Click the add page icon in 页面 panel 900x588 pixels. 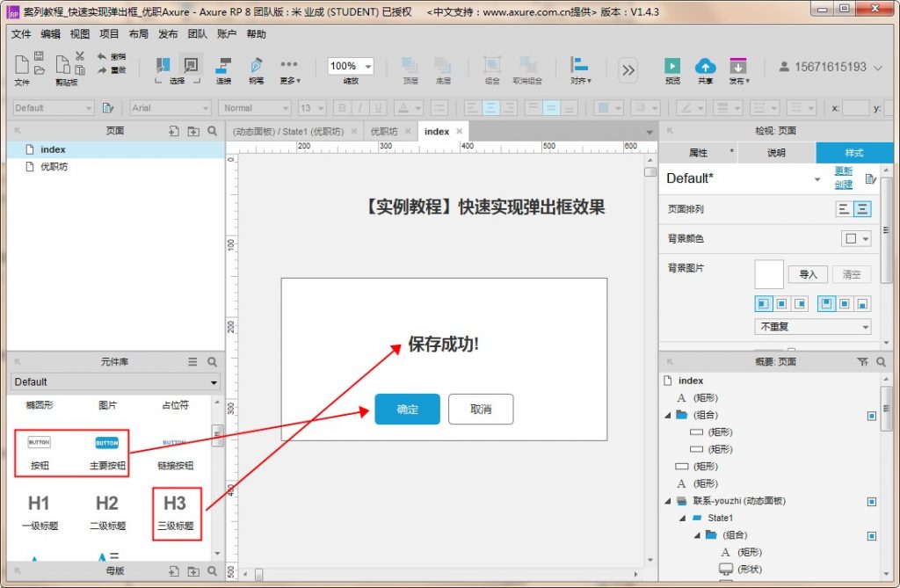coord(174,131)
